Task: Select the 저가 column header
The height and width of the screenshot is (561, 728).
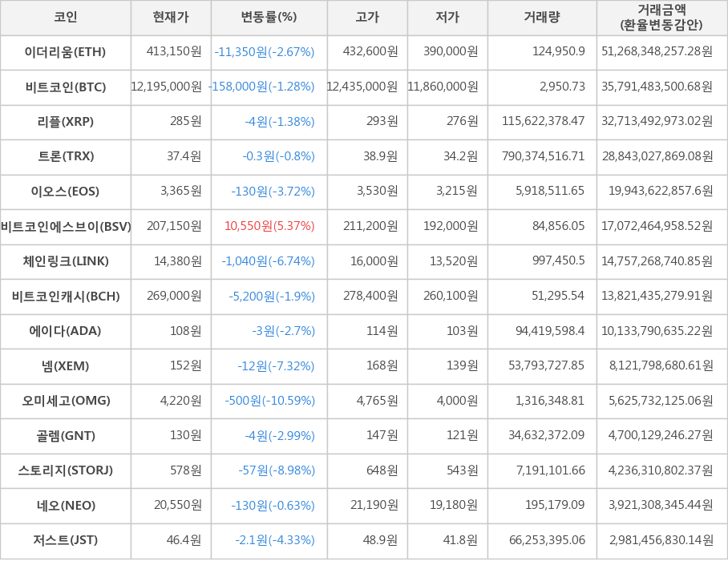Action: pos(447,18)
